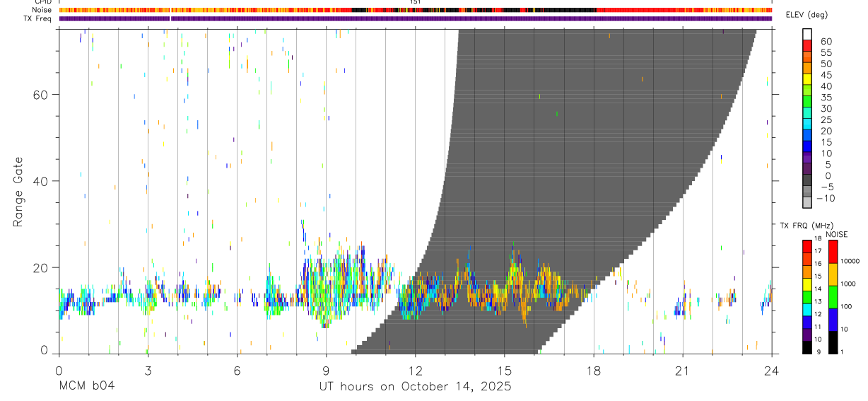Click the black bottom segment of the TX FRQ bar
Viewport: 868px width, 401px height.
pyautogui.click(x=807, y=347)
